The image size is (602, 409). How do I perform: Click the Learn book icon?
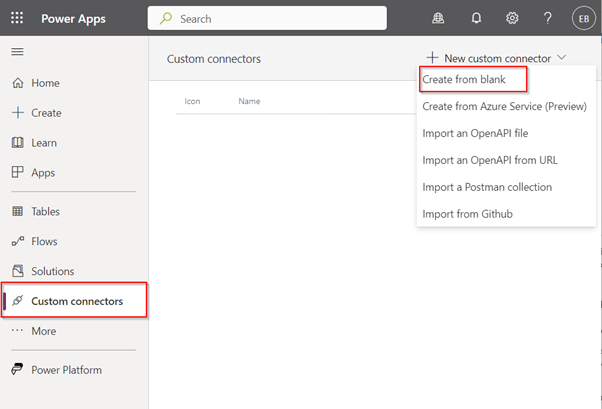[18, 142]
